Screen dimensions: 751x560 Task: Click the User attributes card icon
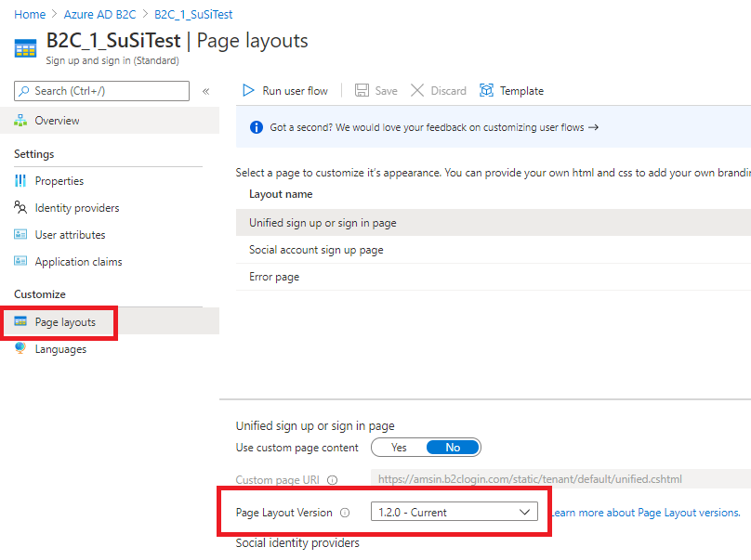[x=20, y=234]
